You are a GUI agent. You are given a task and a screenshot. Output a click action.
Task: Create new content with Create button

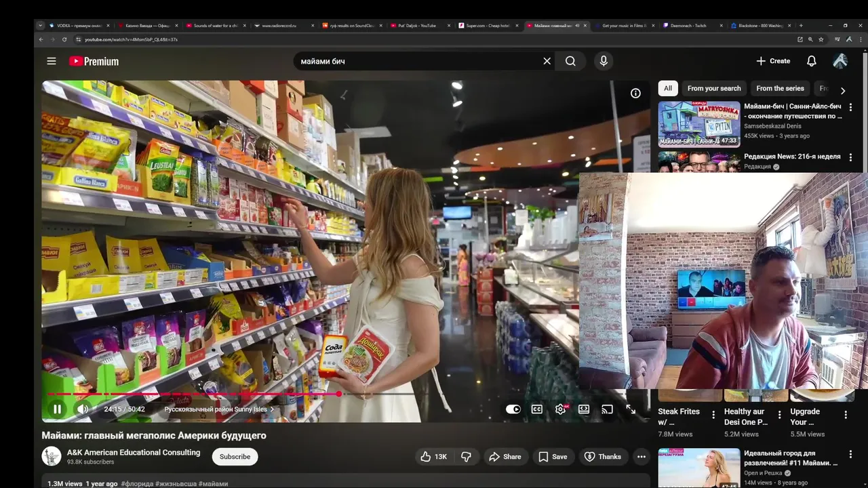[773, 61]
